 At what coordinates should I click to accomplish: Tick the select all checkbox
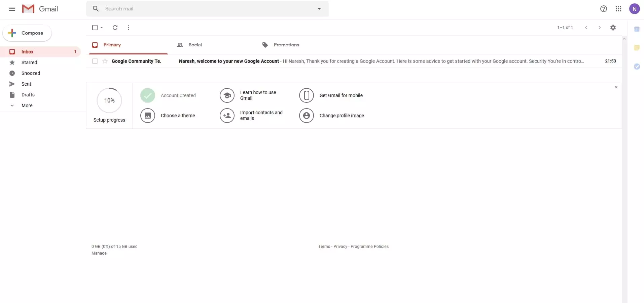(95, 28)
